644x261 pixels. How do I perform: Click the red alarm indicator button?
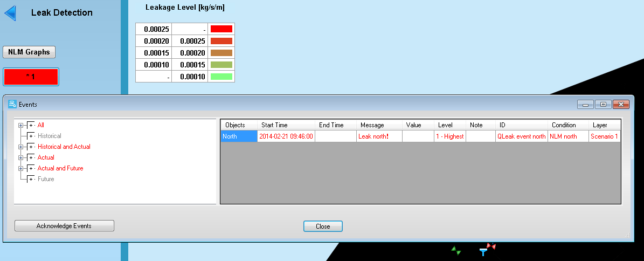tap(31, 77)
